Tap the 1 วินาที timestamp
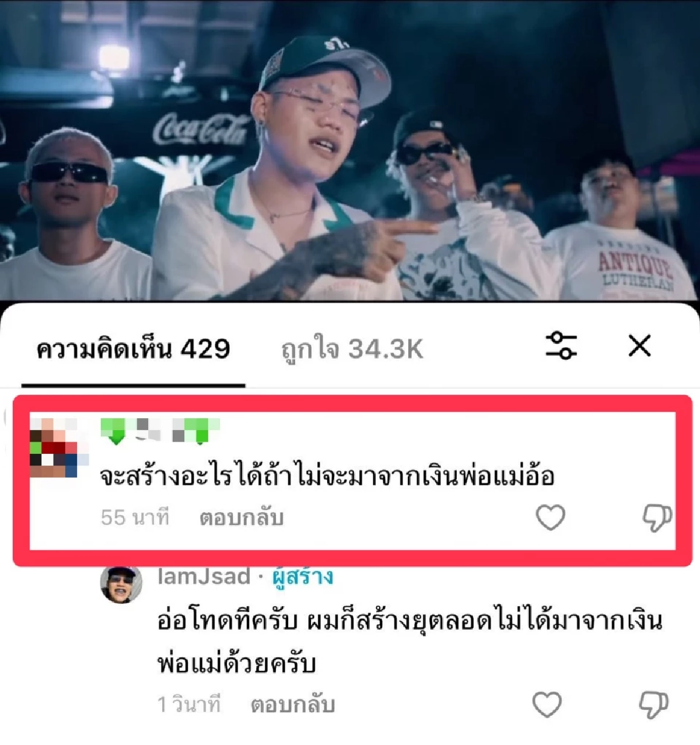Viewport: 700px width, 745px height. (189, 705)
